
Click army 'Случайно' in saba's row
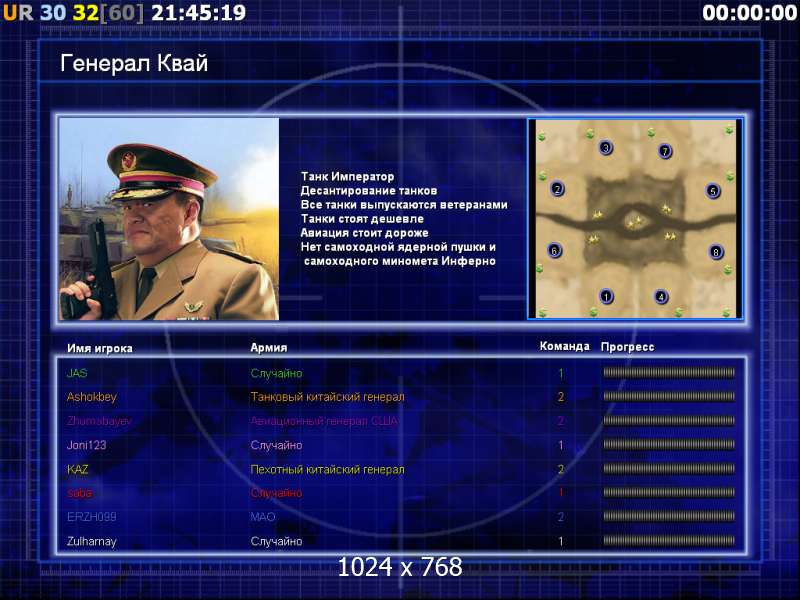point(277,493)
